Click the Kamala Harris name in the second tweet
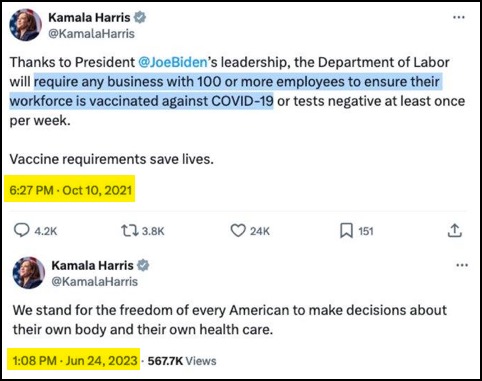 [x=92, y=265]
